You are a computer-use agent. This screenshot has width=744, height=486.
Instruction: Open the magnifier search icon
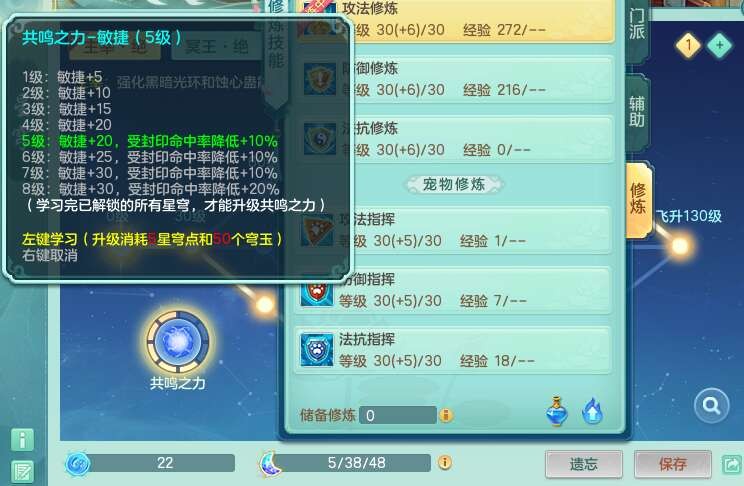click(x=711, y=406)
